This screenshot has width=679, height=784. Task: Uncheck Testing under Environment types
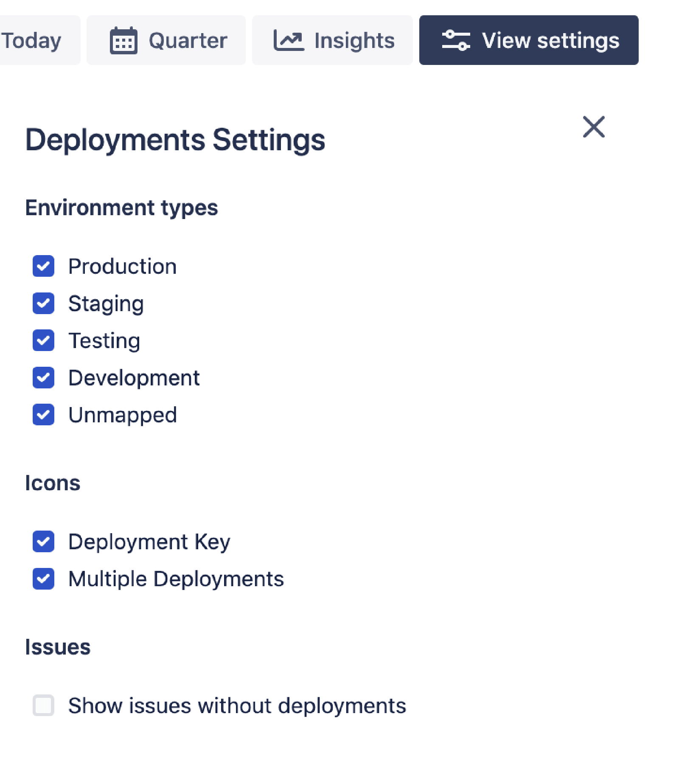(x=43, y=340)
